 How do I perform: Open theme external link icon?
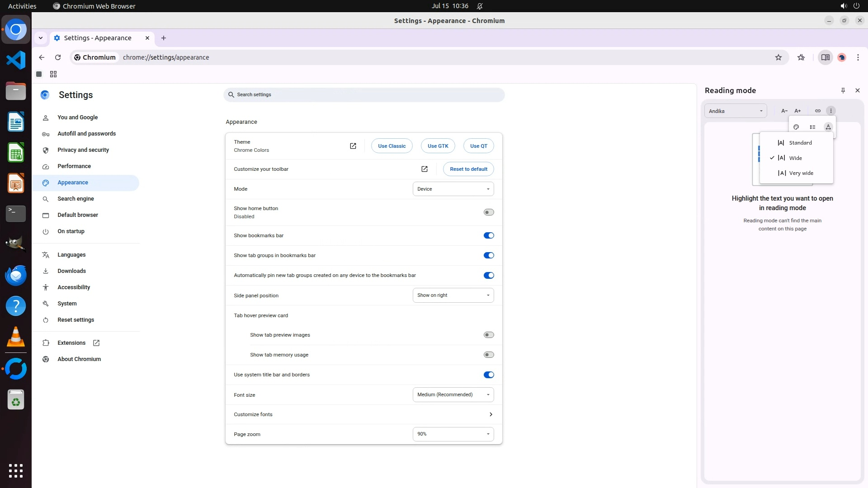click(x=353, y=146)
